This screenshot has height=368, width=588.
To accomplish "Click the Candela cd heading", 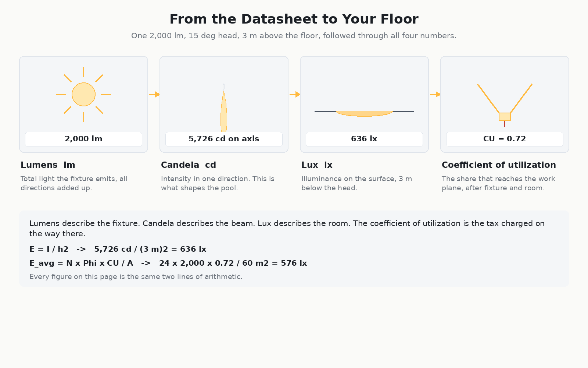I will coord(189,165).
